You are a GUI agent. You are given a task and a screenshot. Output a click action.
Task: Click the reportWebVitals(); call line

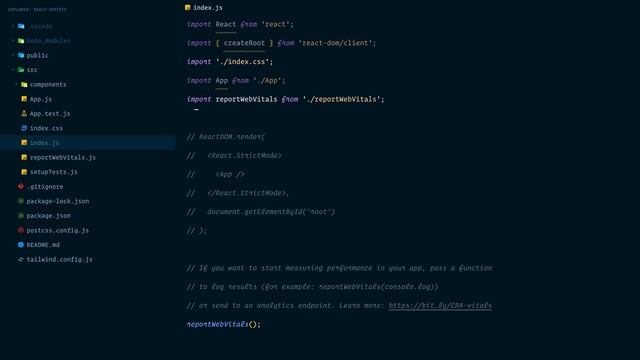click(223, 324)
